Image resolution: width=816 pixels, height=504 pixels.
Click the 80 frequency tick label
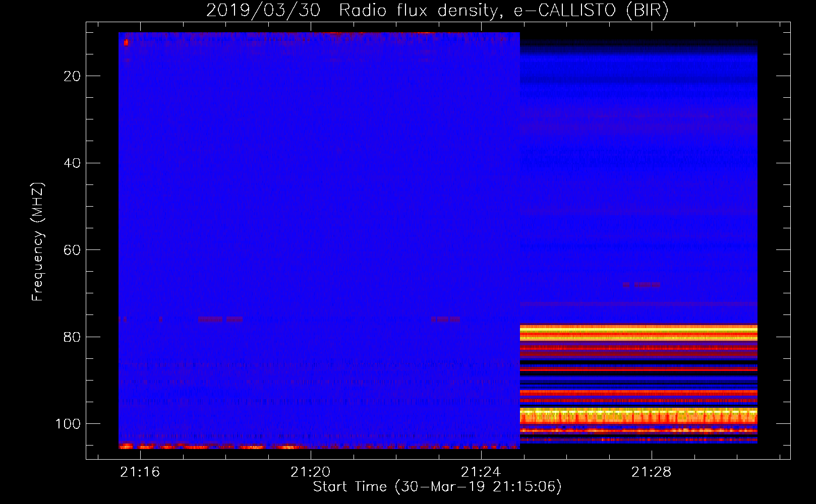[72, 337]
